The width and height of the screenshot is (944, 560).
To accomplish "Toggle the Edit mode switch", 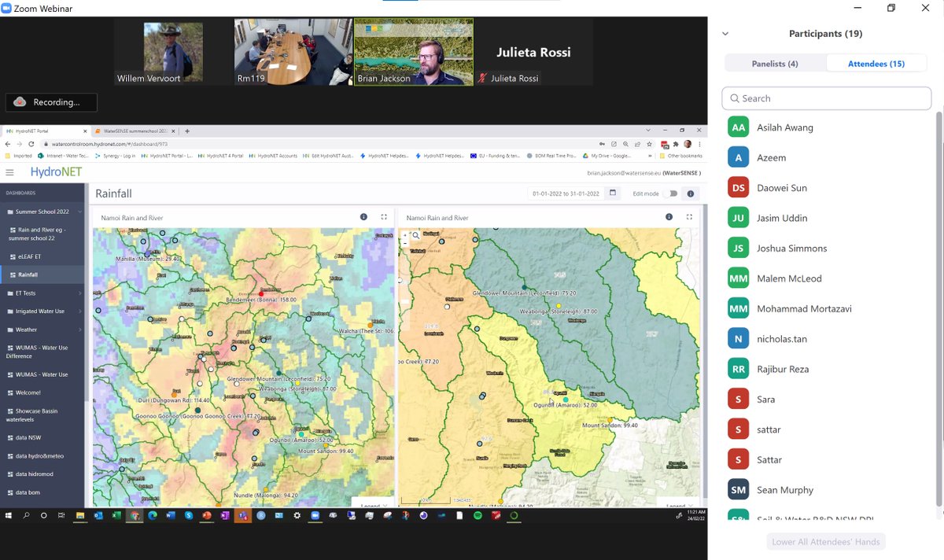I will [670, 193].
